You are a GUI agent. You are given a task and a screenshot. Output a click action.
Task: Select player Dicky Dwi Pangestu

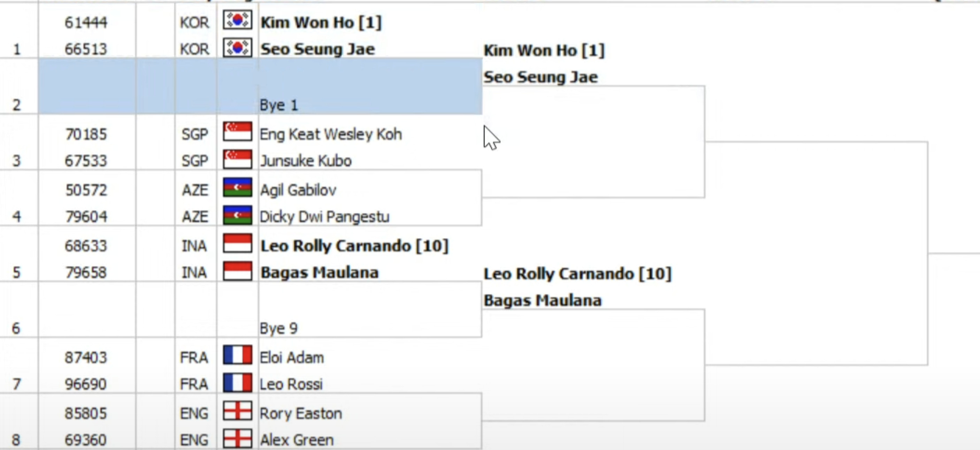pyautogui.click(x=324, y=217)
